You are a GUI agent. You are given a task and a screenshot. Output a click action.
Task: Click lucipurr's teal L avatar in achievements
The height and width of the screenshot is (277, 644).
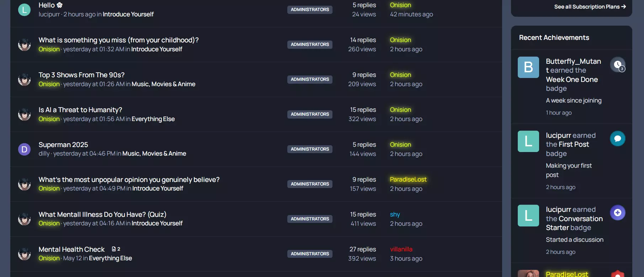(x=528, y=141)
